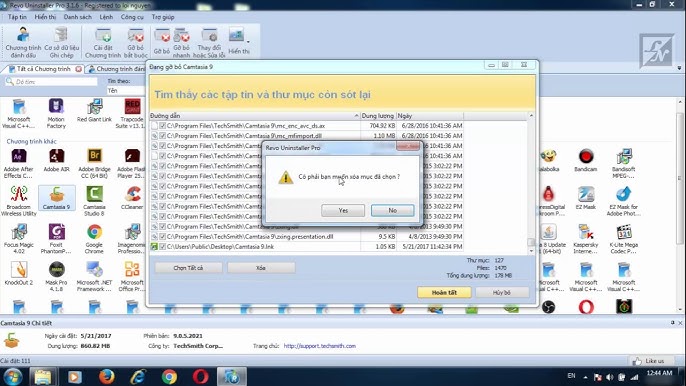Decline deletion with No button
686x386 pixels.
[x=392, y=211]
